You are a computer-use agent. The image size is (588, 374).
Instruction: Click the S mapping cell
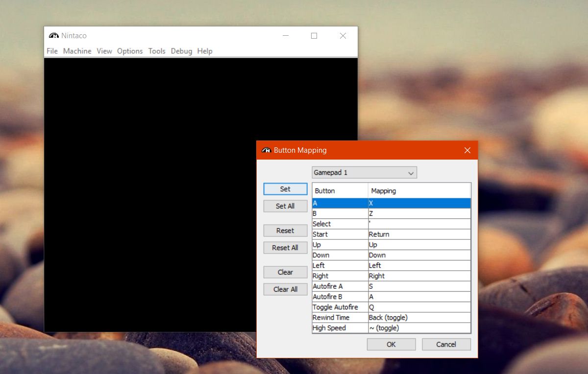(419, 286)
